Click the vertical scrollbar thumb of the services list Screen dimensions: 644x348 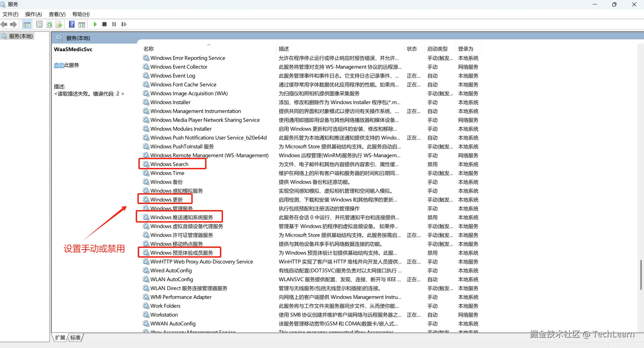coord(641,275)
